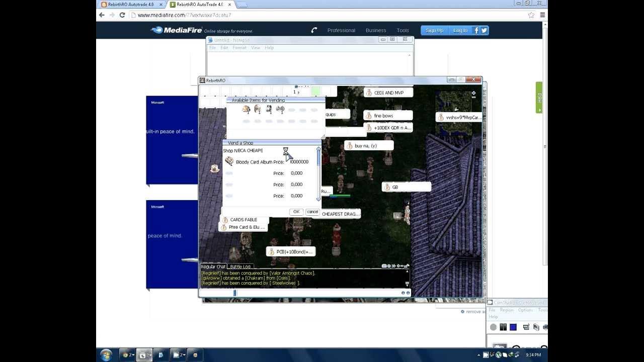This screenshot has height=362, width=644.
Task: Open the 'CEDI AND MVP' shop sign
Action: point(388,93)
